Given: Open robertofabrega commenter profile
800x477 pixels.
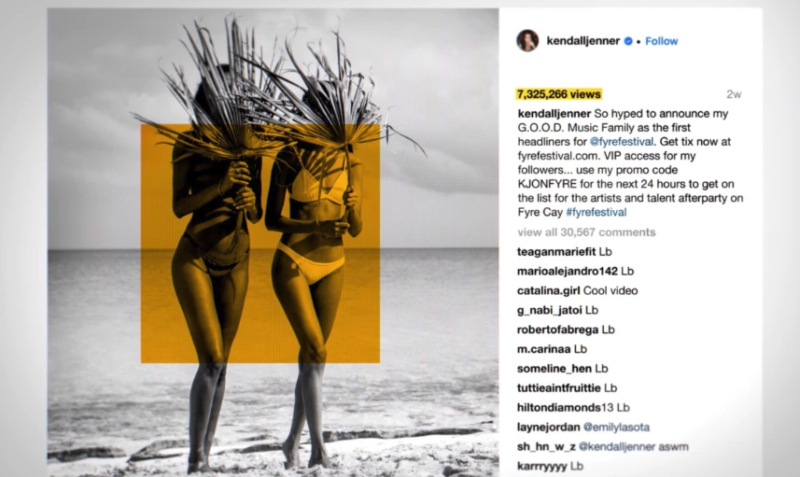Looking at the screenshot, I should [x=558, y=330].
